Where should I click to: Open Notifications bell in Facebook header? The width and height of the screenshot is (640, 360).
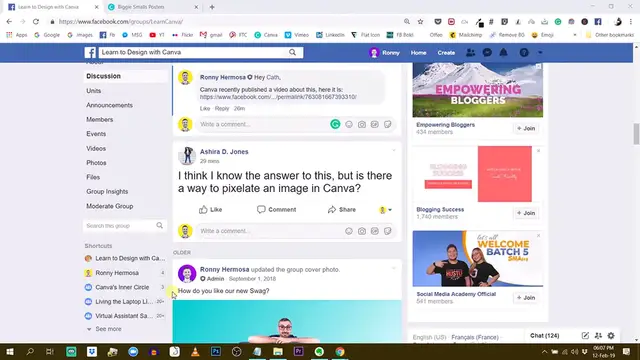pos(503,53)
